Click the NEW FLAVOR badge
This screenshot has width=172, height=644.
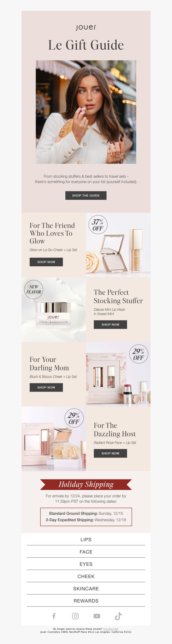(x=34, y=289)
